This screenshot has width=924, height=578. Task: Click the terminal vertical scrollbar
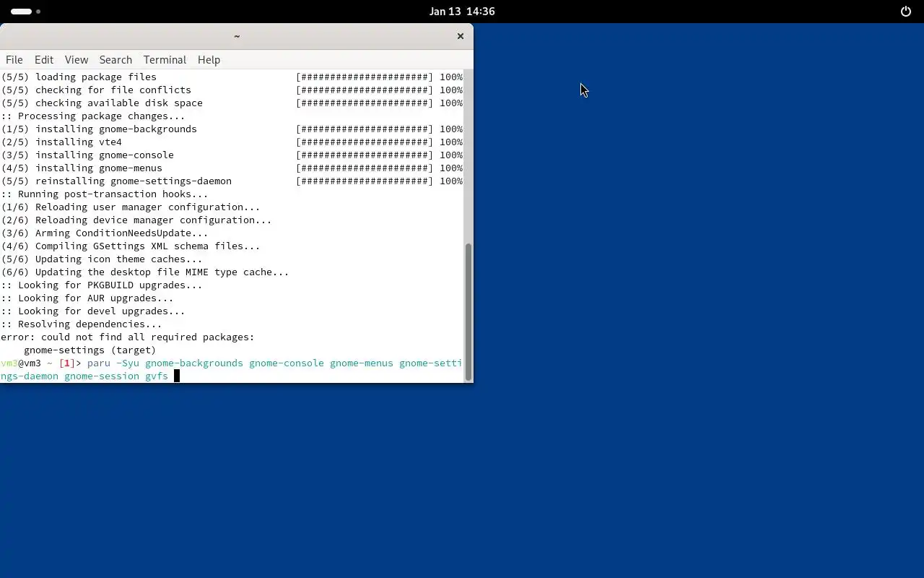pos(468,311)
